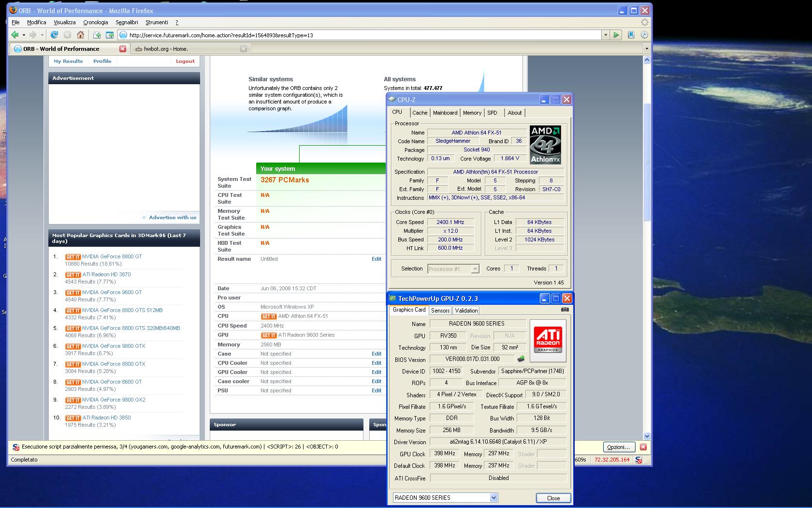Switch to the Mainboard tab in CPU-Z
812x508 pixels.
[445, 113]
